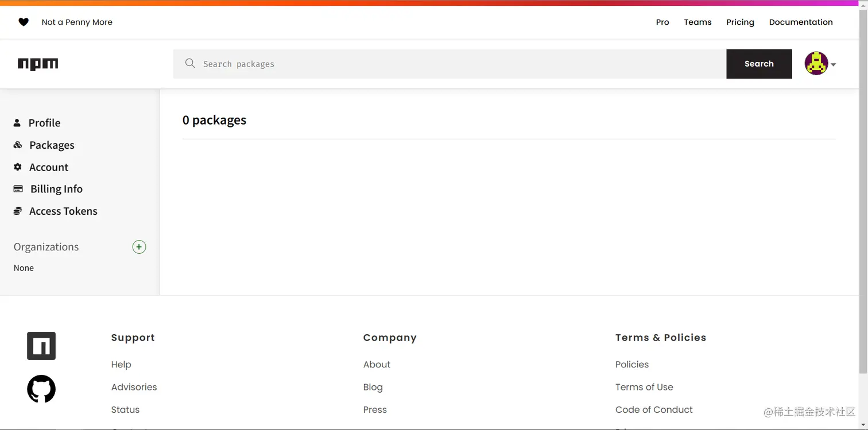Screen dimensions: 868x430
Task: Click the '0 packages' heading
Action: pyautogui.click(x=214, y=120)
